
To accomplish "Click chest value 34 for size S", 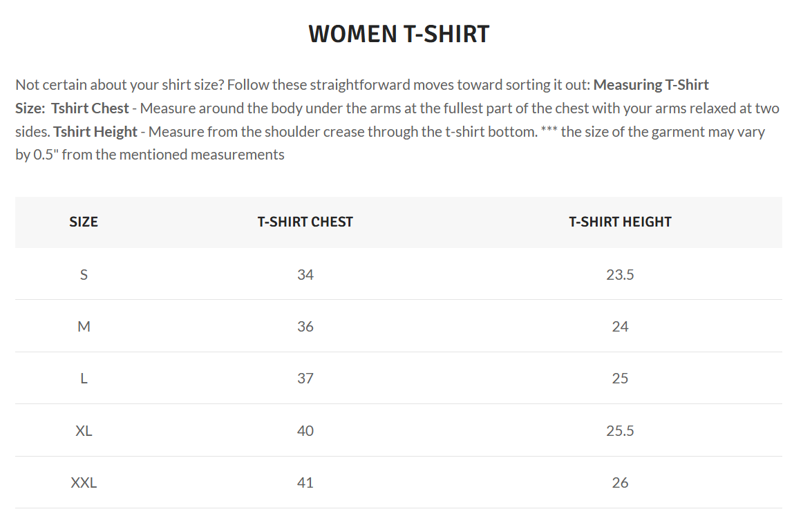I will [305, 274].
